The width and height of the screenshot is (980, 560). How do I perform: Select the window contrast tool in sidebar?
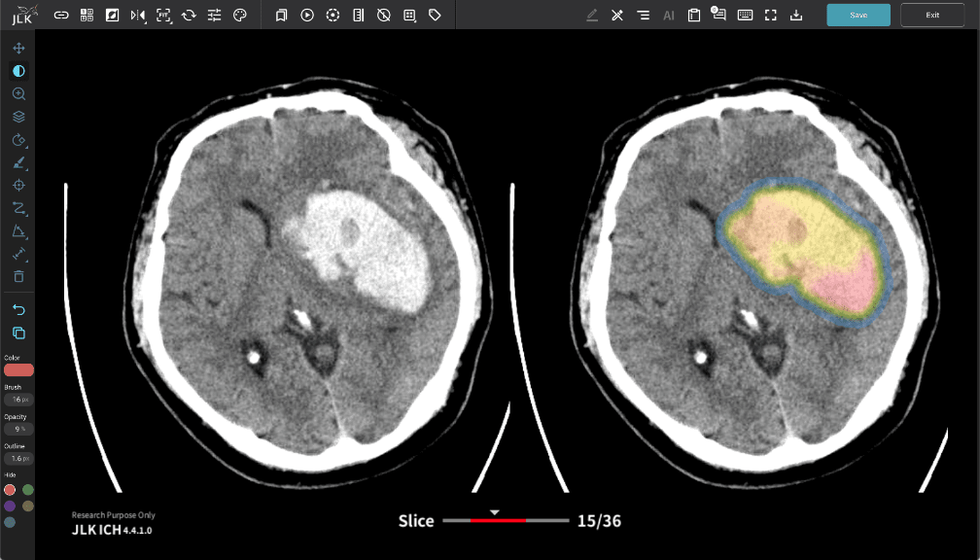(18, 71)
